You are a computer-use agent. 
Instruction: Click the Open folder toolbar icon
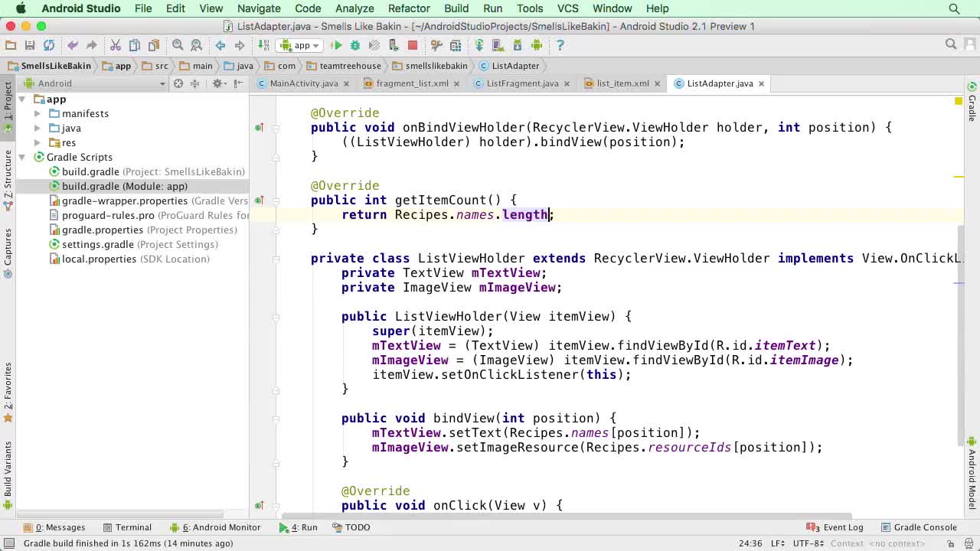[x=11, y=45]
